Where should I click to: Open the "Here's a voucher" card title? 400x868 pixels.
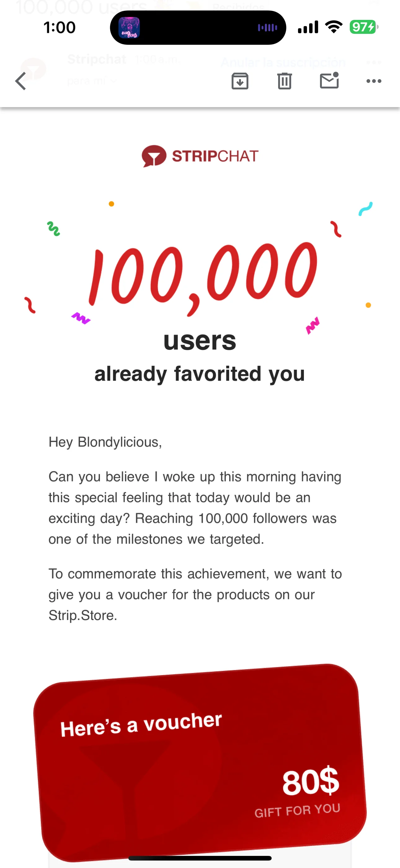tap(141, 725)
